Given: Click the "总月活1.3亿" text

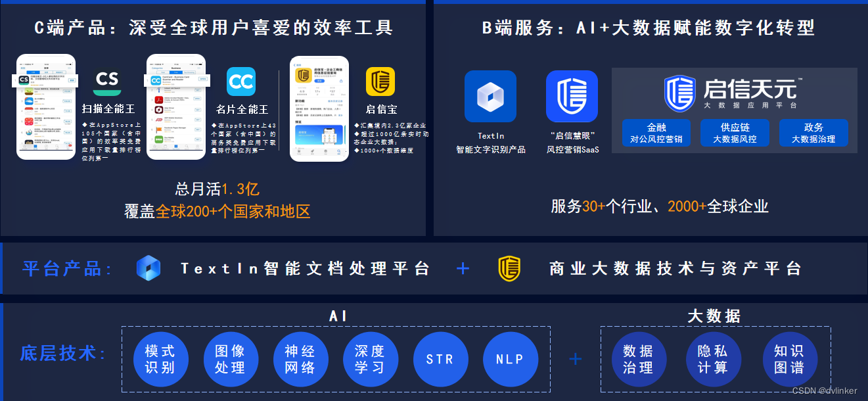Looking at the screenshot, I should 217,190.
